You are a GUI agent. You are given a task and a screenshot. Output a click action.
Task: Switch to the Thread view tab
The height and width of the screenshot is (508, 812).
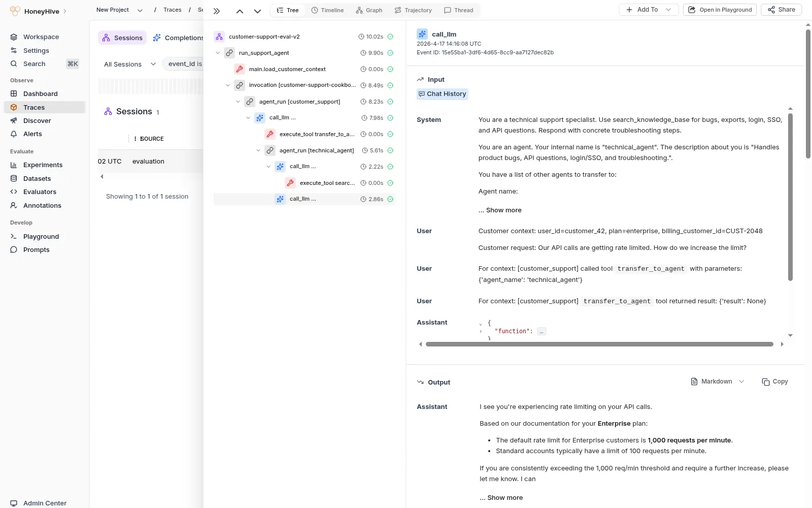[459, 10]
